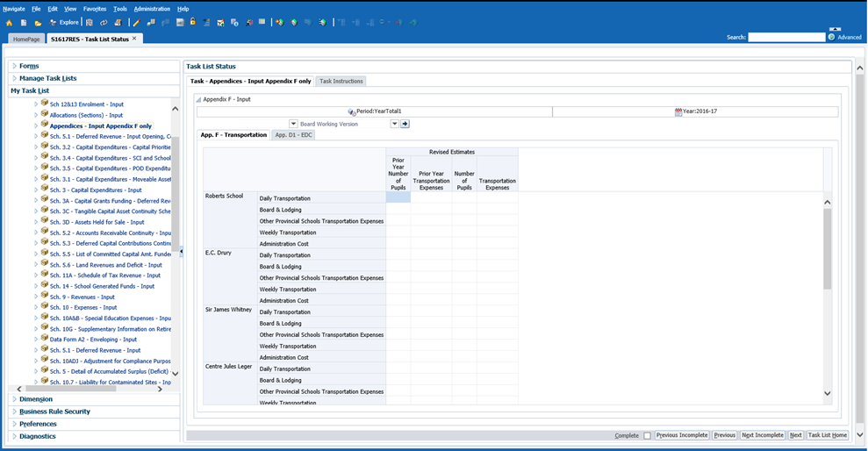
Task: Click the Task List Home button
Action: click(827, 435)
